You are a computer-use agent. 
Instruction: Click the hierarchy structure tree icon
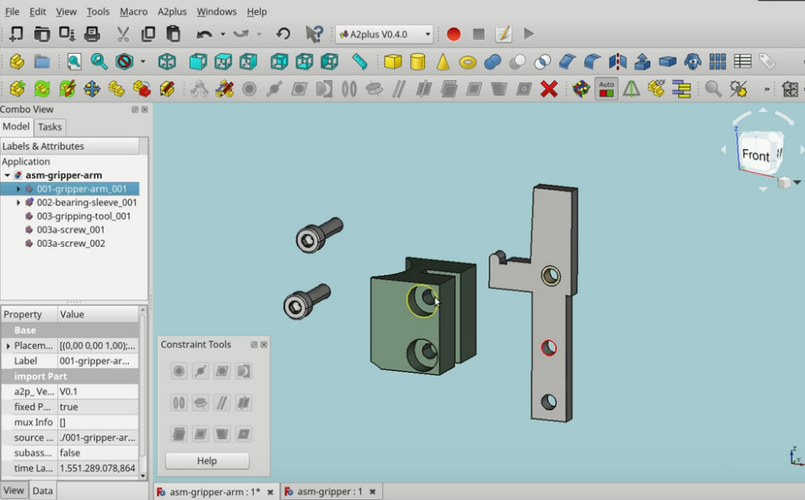point(681,89)
